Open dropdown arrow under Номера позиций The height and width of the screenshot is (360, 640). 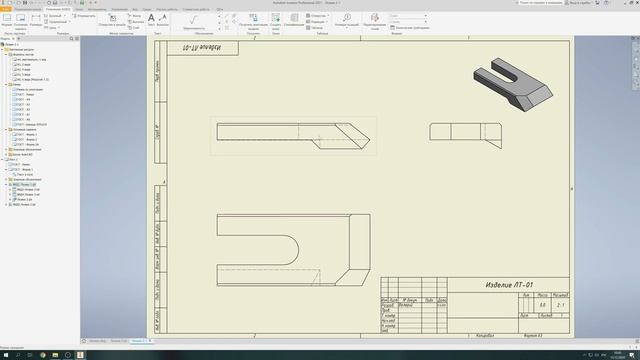pyautogui.click(x=347, y=29)
